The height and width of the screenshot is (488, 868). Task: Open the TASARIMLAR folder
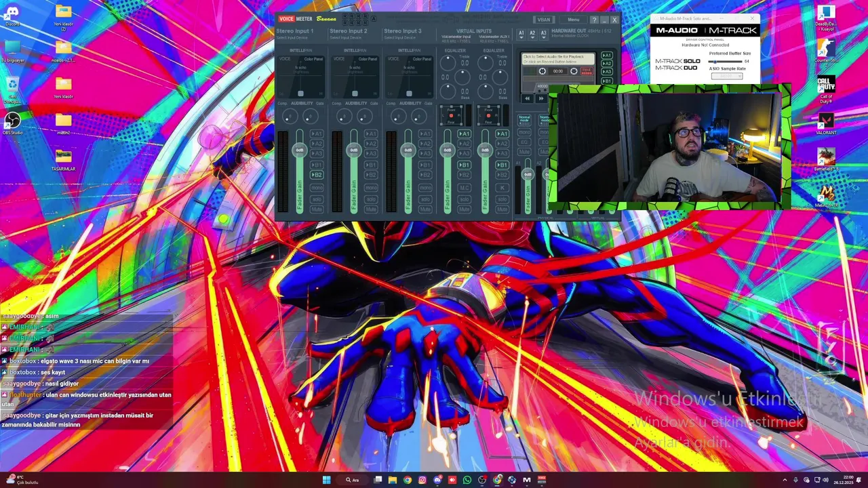click(63, 160)
